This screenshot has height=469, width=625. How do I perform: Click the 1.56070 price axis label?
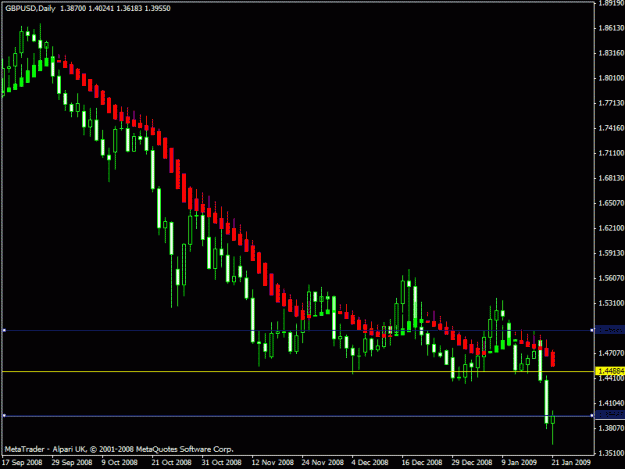pyautogui.click(x=611, y=278)
